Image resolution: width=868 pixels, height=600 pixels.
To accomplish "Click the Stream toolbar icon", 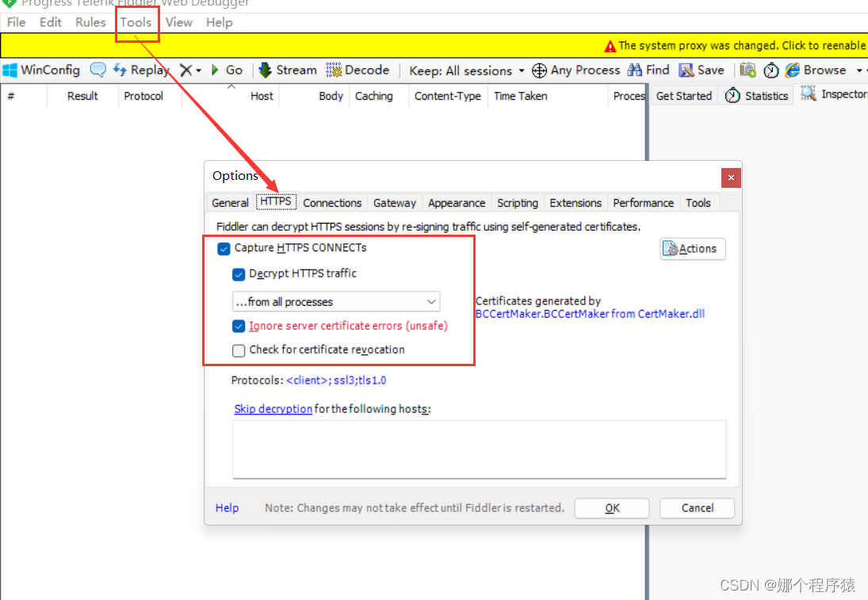I will coord(287,70).
